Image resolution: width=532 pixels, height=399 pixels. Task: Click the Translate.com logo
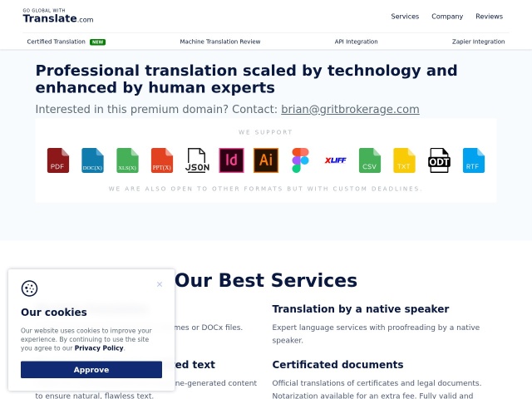58,16
